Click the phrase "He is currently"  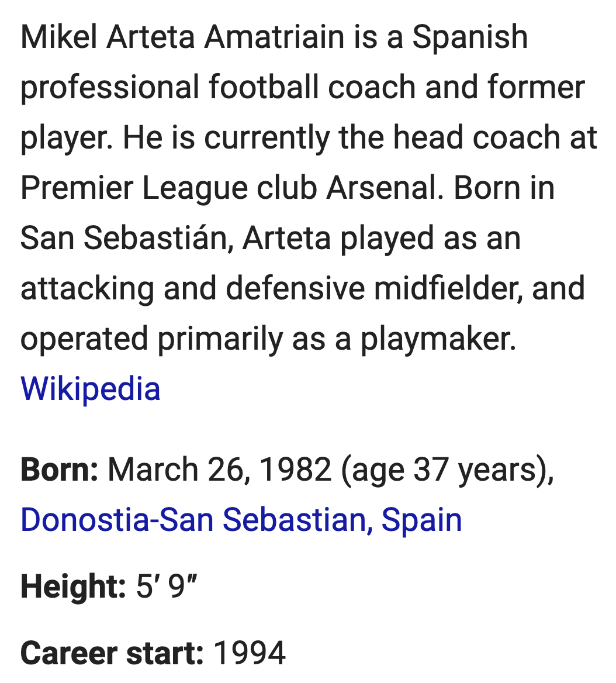226,137
